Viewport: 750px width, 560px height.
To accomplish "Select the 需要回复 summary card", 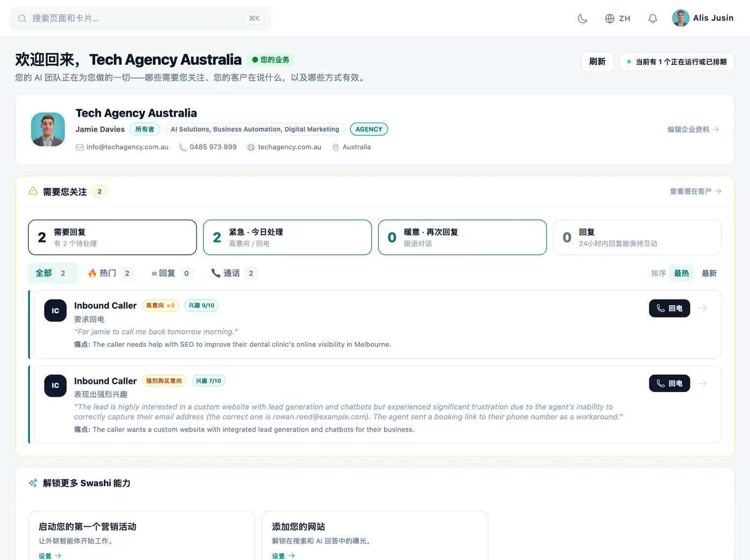I will click(x=112, y=237).
